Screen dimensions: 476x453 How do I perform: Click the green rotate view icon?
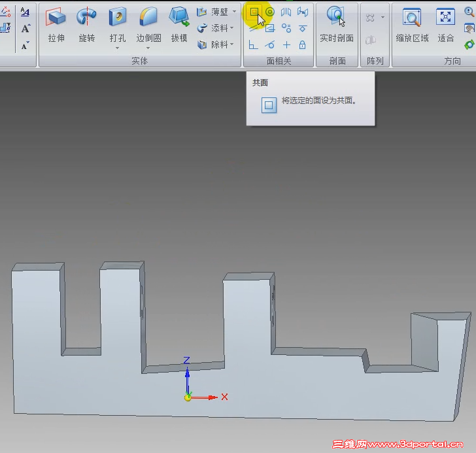click(469, 45)
